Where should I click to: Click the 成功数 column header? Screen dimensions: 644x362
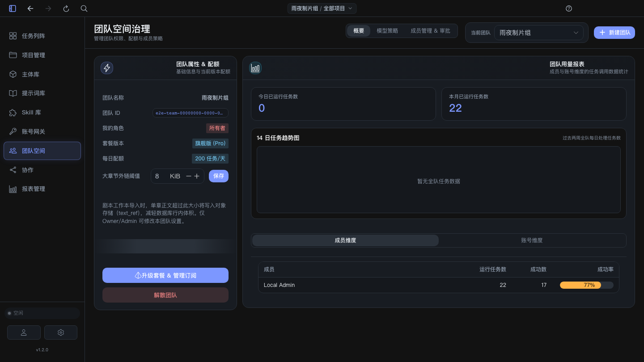tap(538, 269)
